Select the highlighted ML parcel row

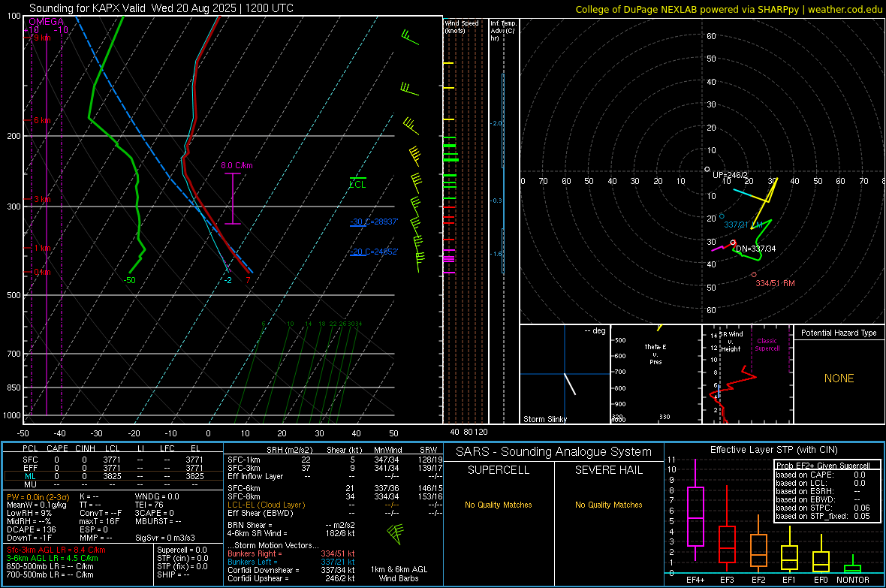[x=113, y=476]
